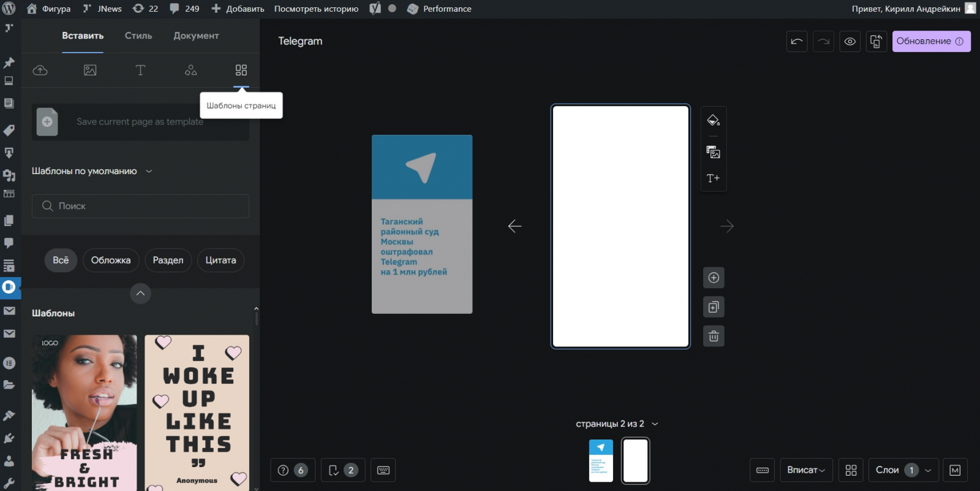
Task: Click the Telegram cover page preview on canvas
Action: tap(422, 224)
